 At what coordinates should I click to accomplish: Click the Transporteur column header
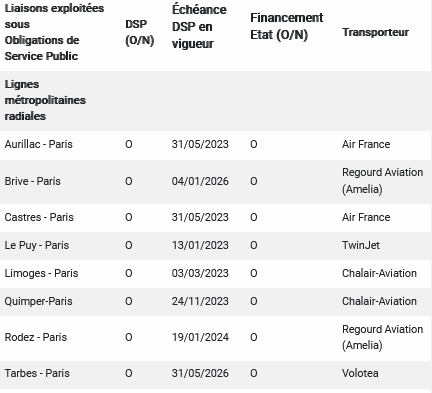[375, 32]
